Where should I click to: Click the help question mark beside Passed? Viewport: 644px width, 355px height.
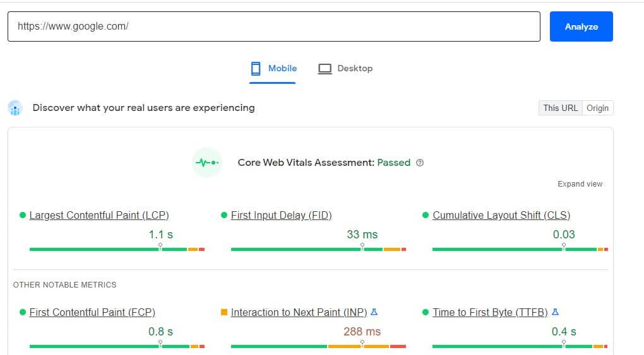(x=420, y=163)
